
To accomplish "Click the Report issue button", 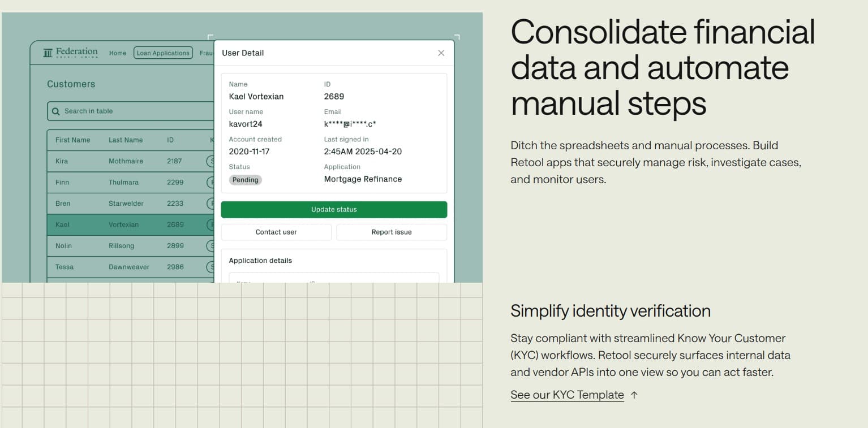I will click(x=392, y=232).
